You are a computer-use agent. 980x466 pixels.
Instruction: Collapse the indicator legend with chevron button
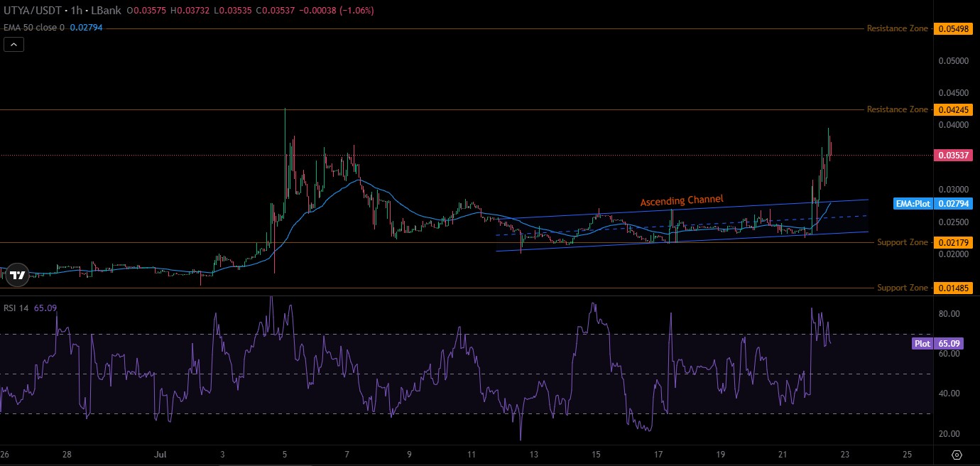point(14,44)
